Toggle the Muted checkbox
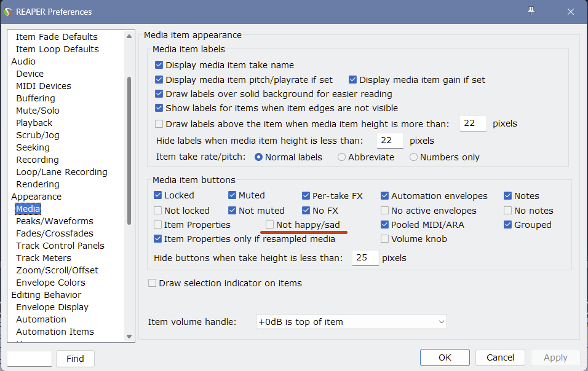The width and height of the screenshot is (588, 371). tap(232, 195)
